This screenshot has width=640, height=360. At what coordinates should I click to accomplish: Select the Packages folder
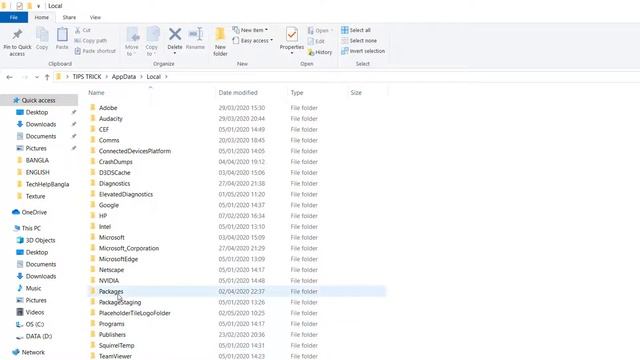tap(111, 291)
